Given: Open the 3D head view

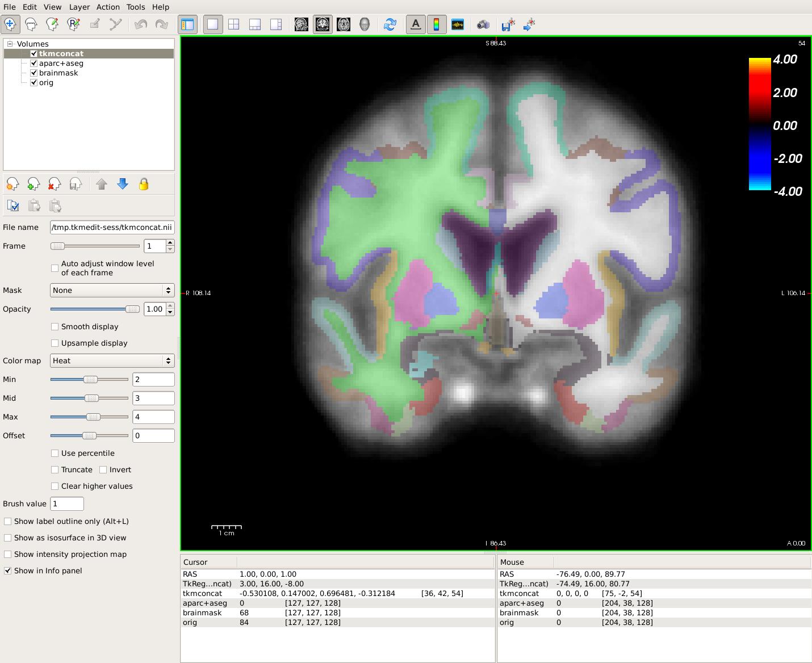Looking at the screenshot, I should tap(365, 24).
